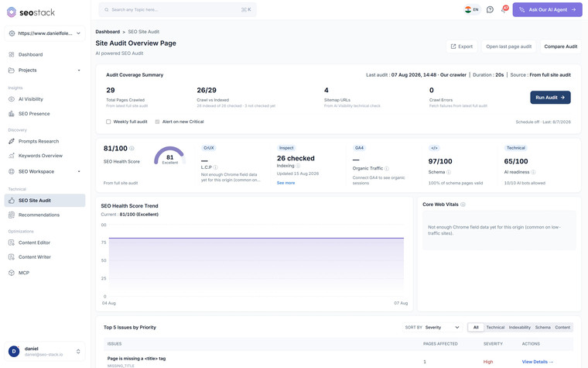The image size is (588, 368).
Task: Click the help question mark icon
Action: 490,10
